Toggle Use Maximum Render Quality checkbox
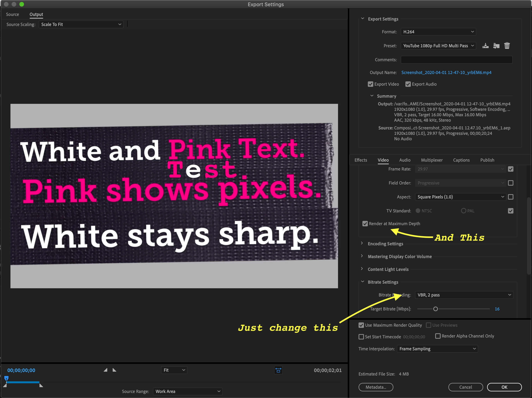Viewport: 532px width, 398px height. (x=361, y=325)
